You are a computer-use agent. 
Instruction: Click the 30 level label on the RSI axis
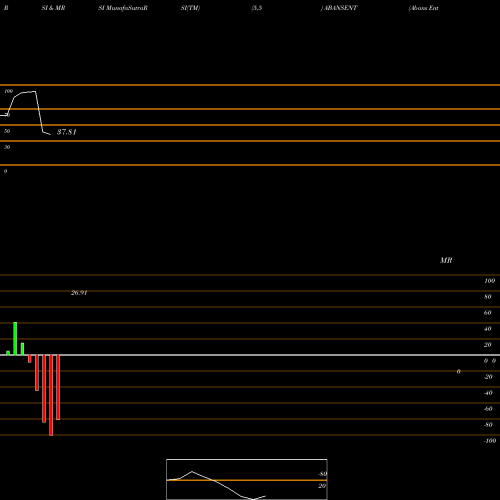pos(7,147)
